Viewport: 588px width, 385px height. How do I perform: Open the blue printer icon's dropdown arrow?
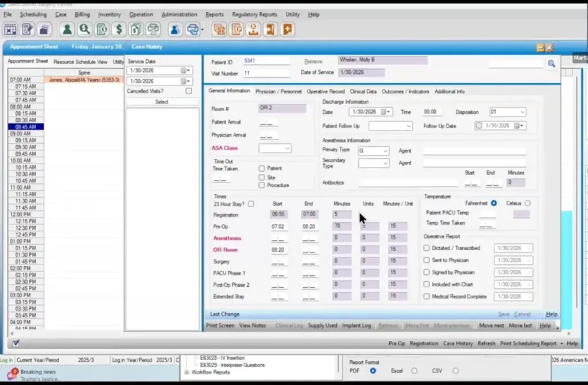[203, 29]
